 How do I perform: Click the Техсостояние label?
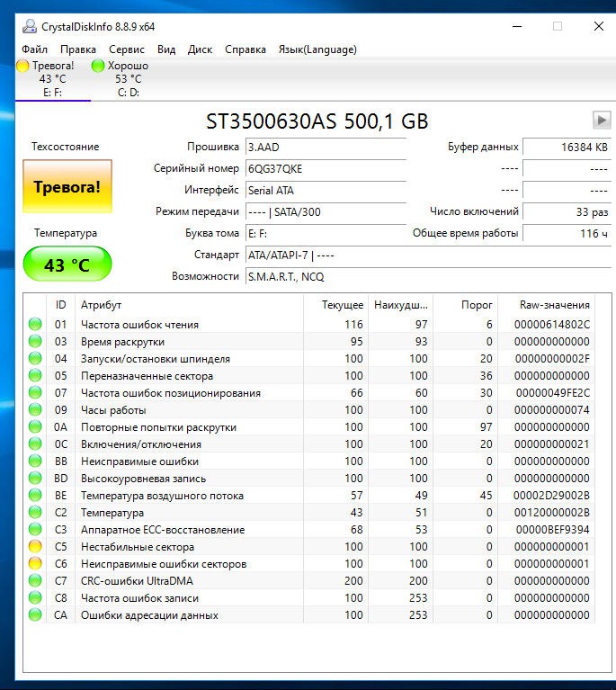65,147
